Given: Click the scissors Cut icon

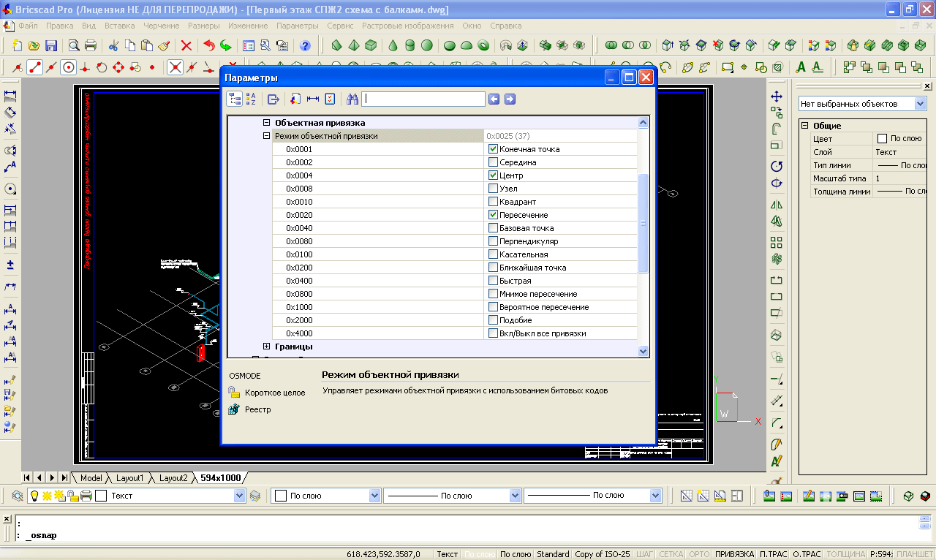Looking at the screenshot, I should coord(114,45).
